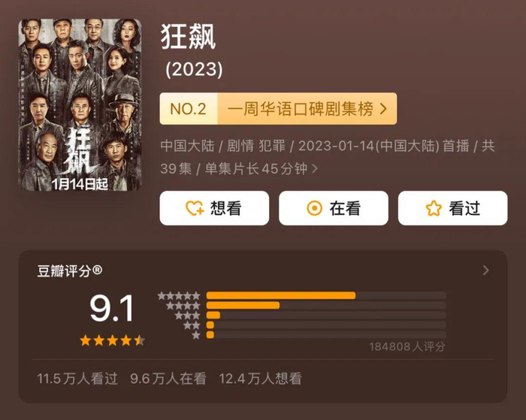Image resolution: width=526 pixels, height=420 pixels.
Task: Mark the show as 在看
Action: click(334, 209)
